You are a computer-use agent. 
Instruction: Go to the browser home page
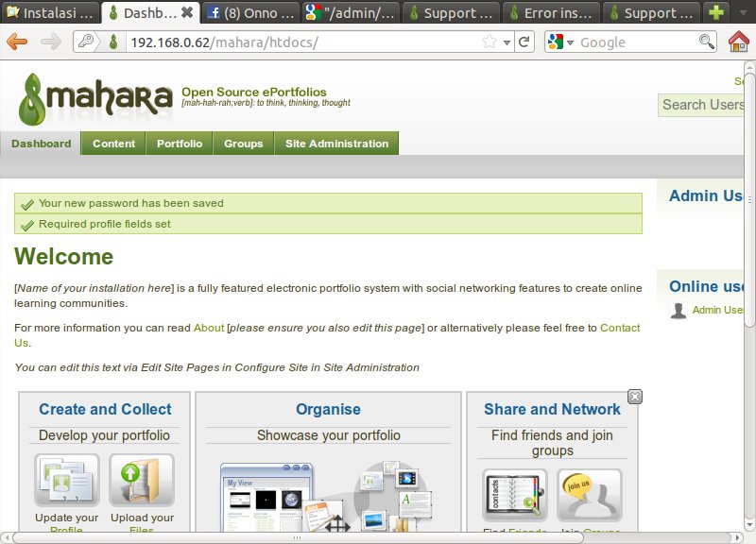[739, 42]
